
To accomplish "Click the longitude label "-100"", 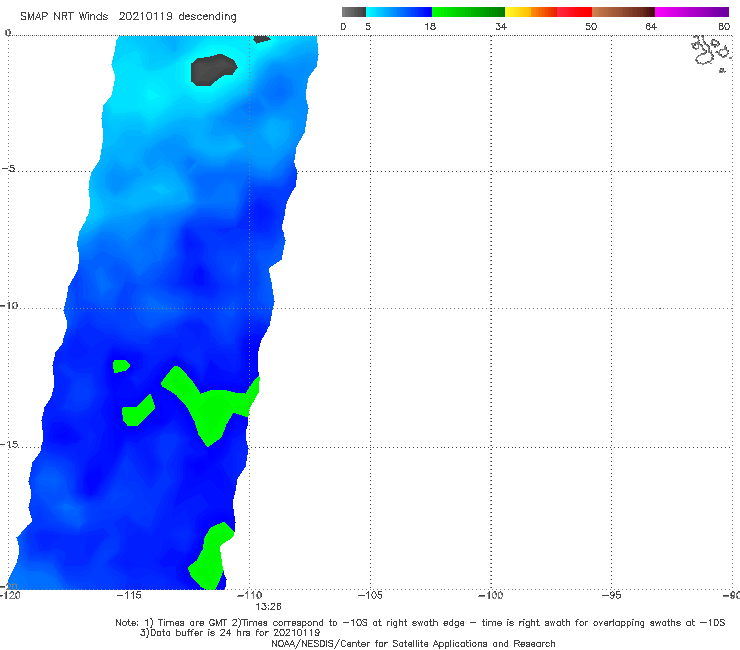I will click(x=490, y=595).
